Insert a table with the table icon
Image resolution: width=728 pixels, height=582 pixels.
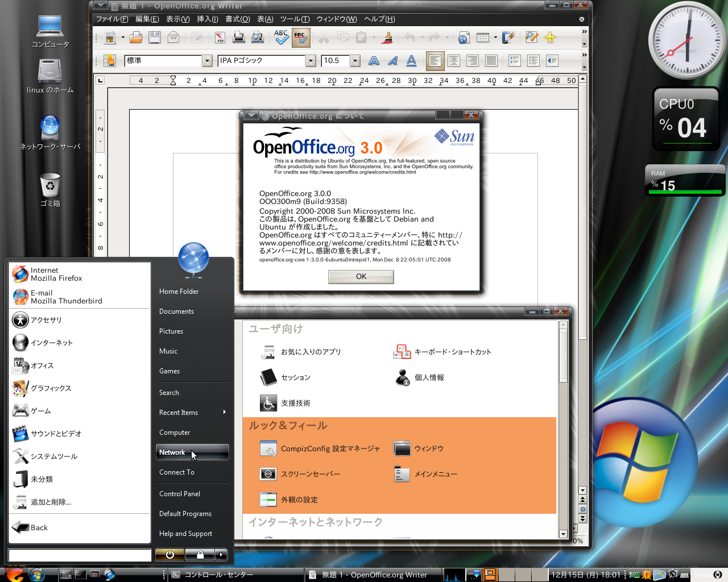(483, 38)
